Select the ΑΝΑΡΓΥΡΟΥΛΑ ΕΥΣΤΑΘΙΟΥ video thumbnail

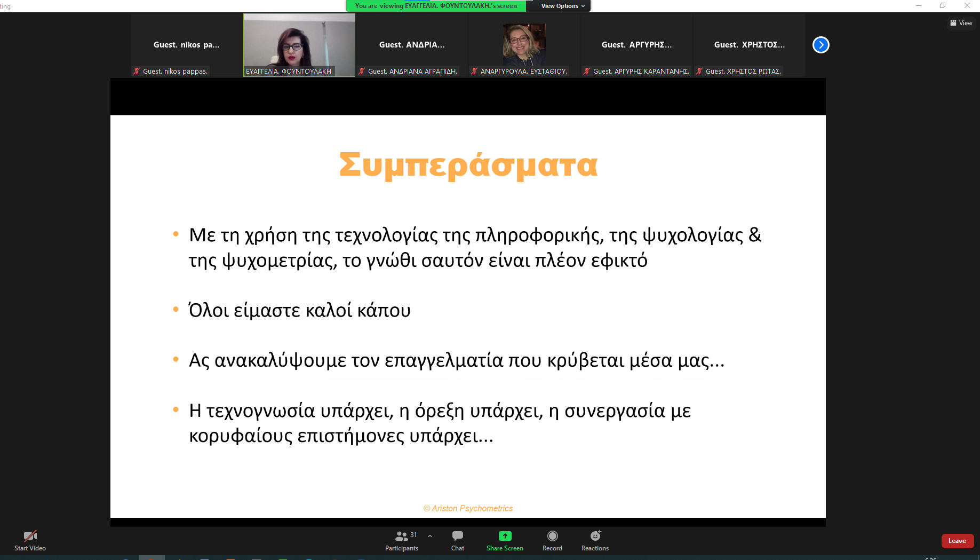524,45
